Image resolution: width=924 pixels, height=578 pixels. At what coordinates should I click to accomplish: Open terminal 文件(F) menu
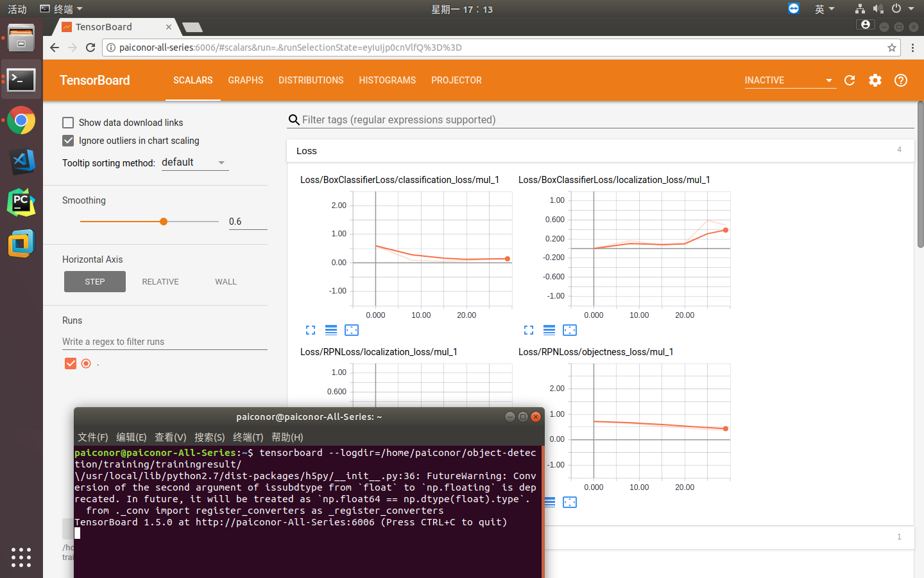[x=93, y=437]
